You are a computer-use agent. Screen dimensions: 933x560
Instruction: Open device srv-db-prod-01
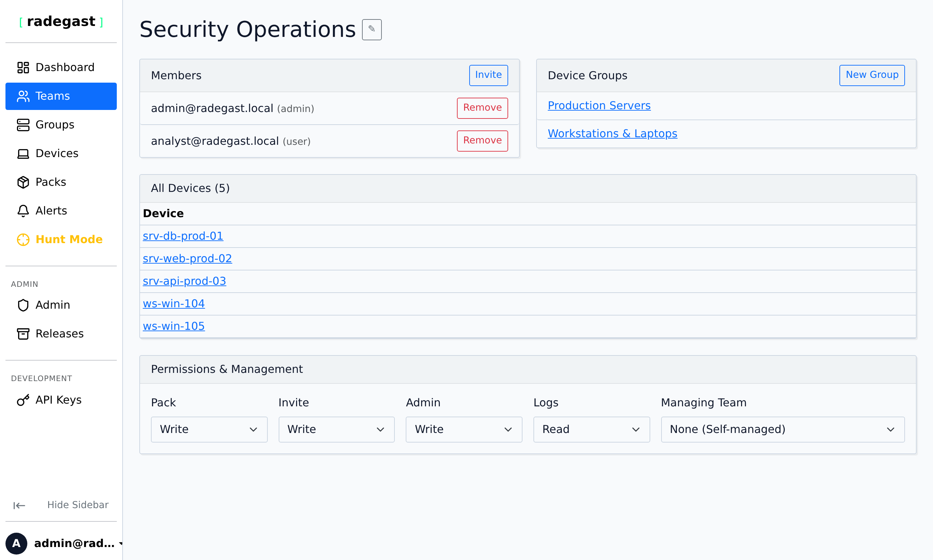click(x=183, y=236)
